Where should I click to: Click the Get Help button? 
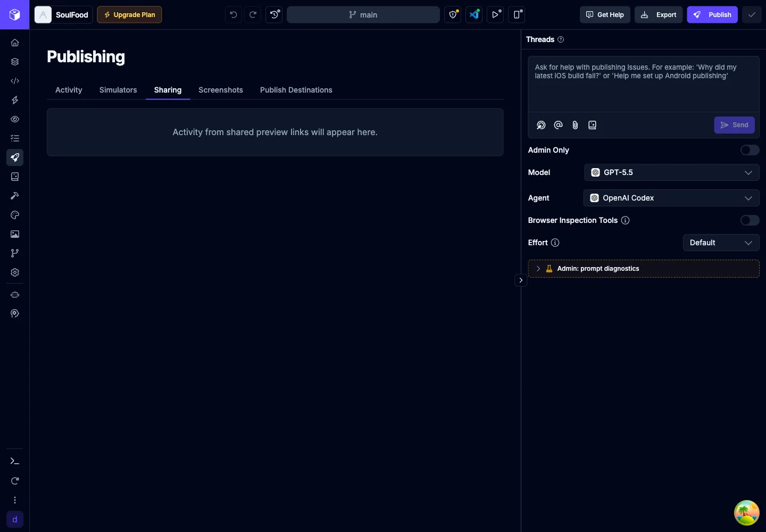(605, 15)
